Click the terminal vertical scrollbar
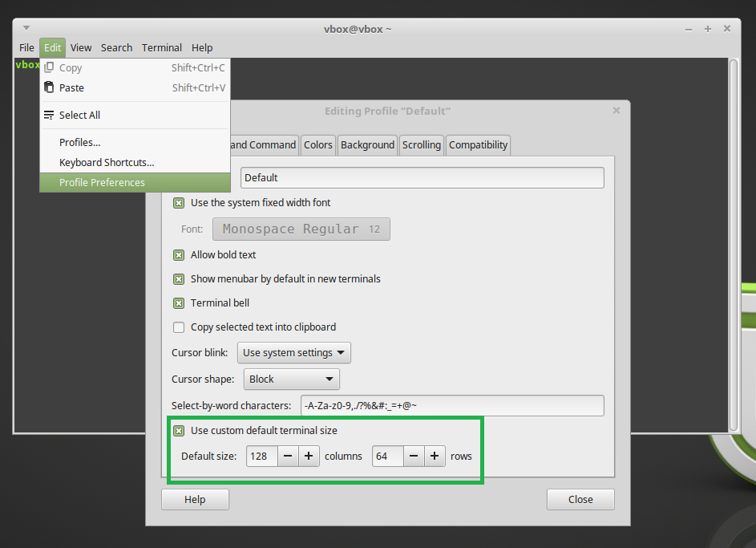 [734, 245]
